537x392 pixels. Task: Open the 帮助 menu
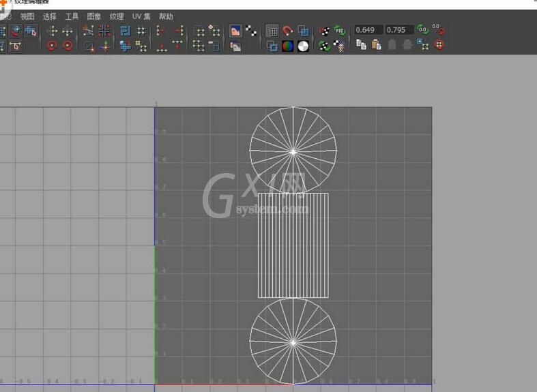point(166,16)
